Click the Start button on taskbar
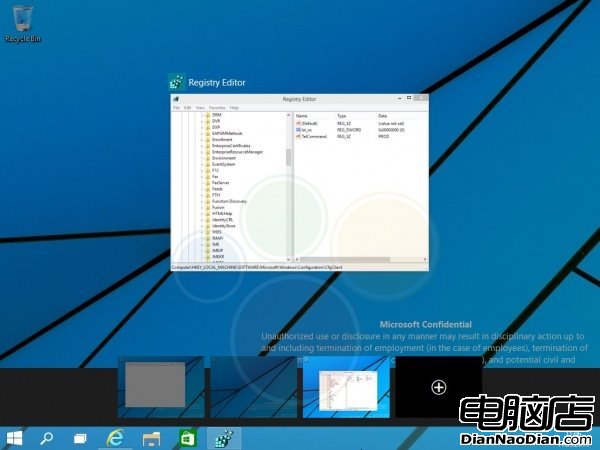The width and height of the screenshot is (600, 450). point(15,438)
